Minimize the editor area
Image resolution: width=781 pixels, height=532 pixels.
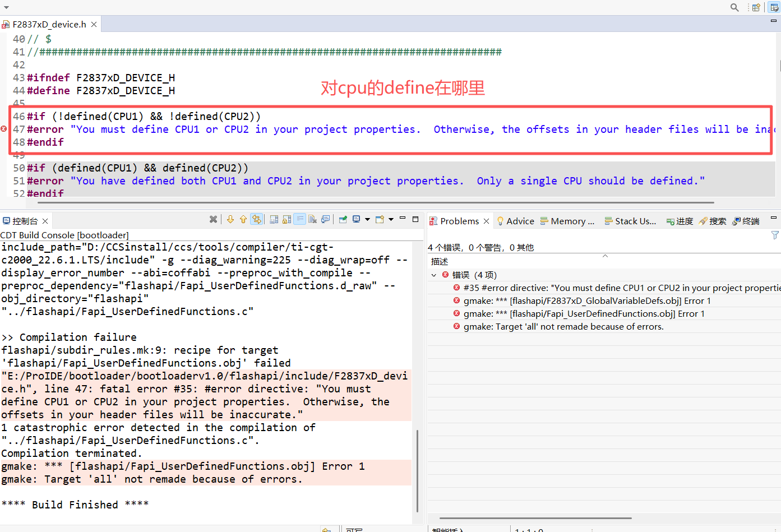pos(774,21)
